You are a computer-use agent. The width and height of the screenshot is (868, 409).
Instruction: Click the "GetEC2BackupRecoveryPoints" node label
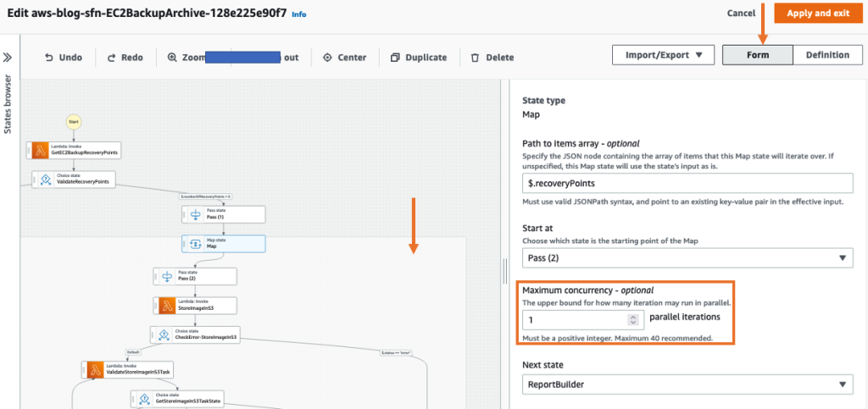(84, 152)
